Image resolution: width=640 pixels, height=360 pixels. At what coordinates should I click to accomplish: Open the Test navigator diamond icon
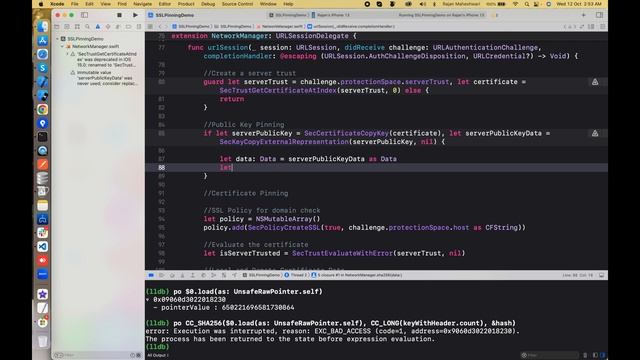coord(108,27)
